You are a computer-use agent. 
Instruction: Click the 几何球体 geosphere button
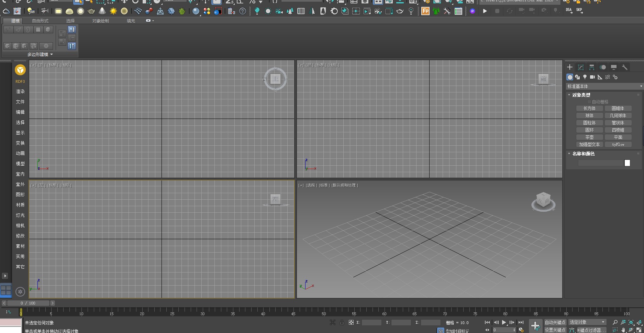[x=618, y=115]
